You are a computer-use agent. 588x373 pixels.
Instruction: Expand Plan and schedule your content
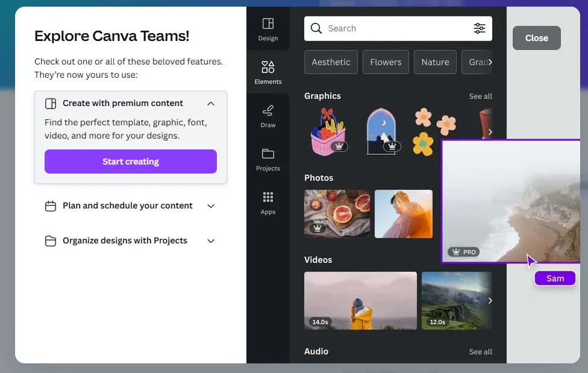(x=211, y=206)
